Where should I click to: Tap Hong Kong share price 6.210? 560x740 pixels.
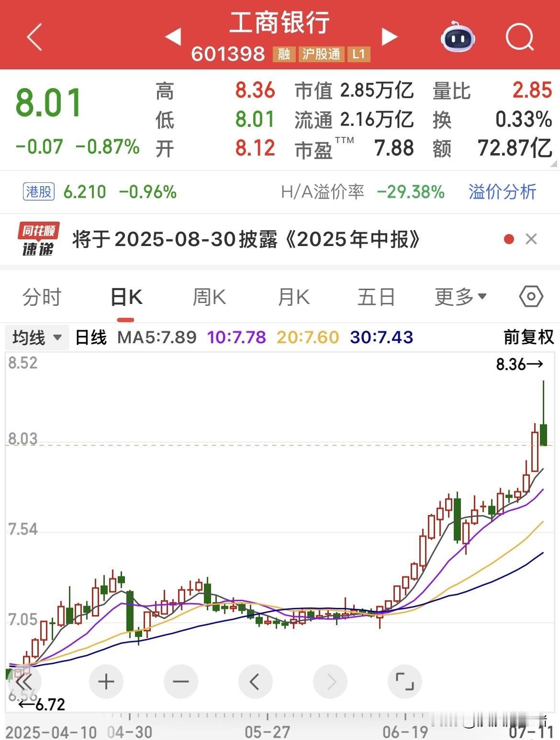coord(85,192)
